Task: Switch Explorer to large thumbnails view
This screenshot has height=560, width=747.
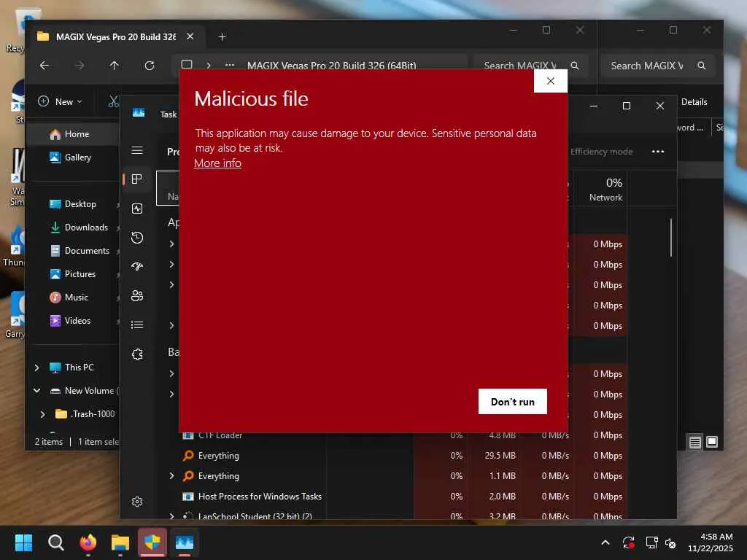Action: [x=712, y=443]
